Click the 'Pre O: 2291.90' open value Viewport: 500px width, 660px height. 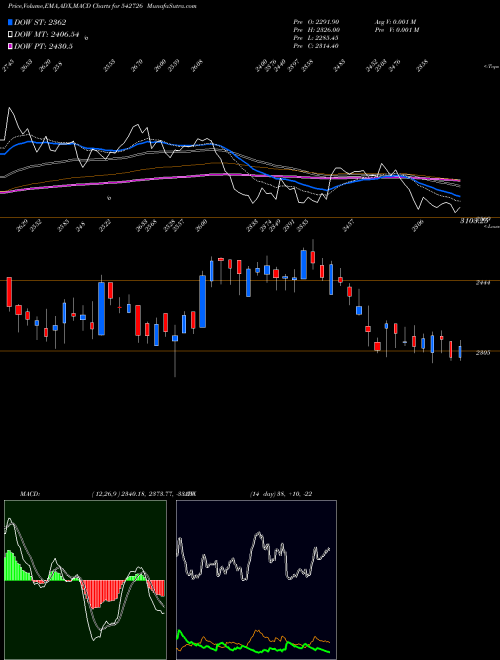(316, 21)
